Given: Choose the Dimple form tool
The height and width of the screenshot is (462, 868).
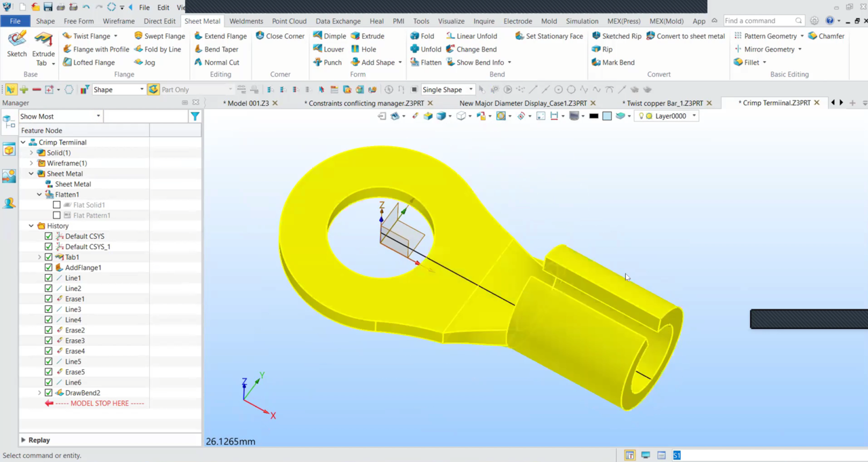Looking at the screenshot, I should (330, 36).
